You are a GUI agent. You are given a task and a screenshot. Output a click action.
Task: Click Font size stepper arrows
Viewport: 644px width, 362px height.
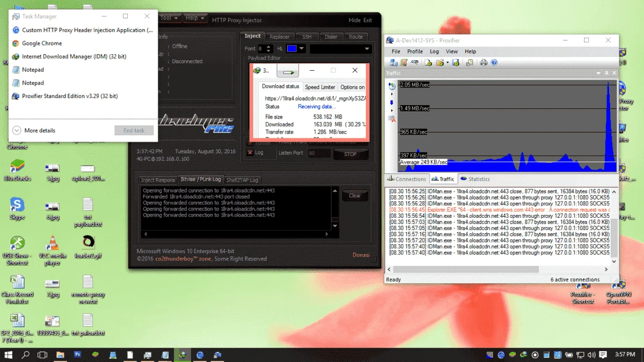tap(269, 49)
